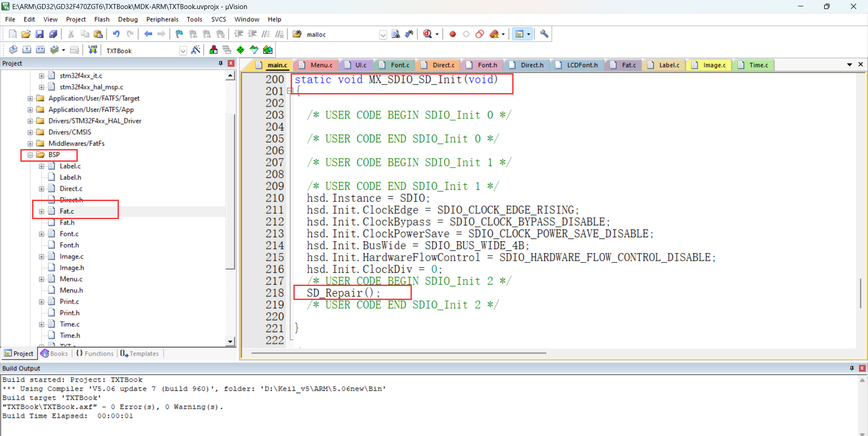868x436 pixels.
Task: Click the Save file icon
Action: coord(39,34)
